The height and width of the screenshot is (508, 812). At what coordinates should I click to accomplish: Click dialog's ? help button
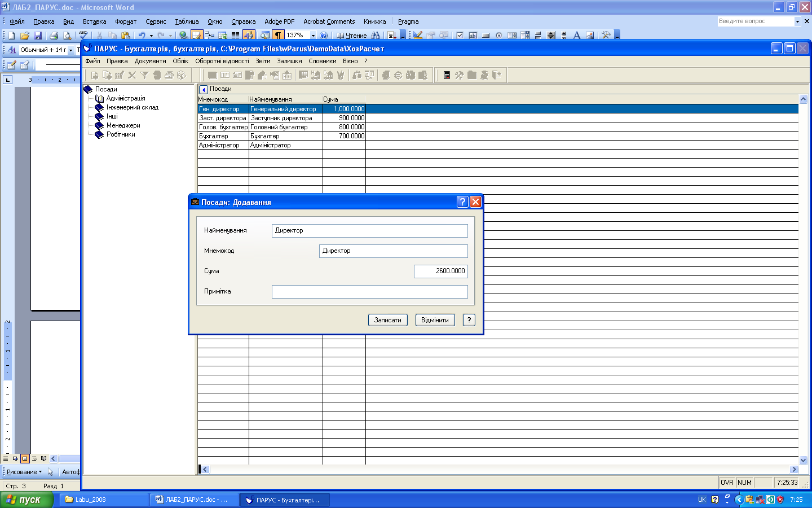coord(469,320)
